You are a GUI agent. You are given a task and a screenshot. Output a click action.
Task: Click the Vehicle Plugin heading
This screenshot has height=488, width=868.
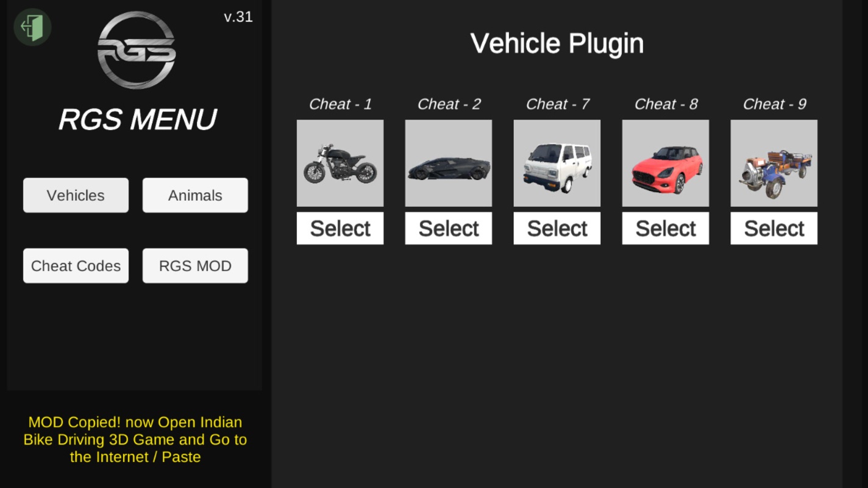click(x=557, y=43)
